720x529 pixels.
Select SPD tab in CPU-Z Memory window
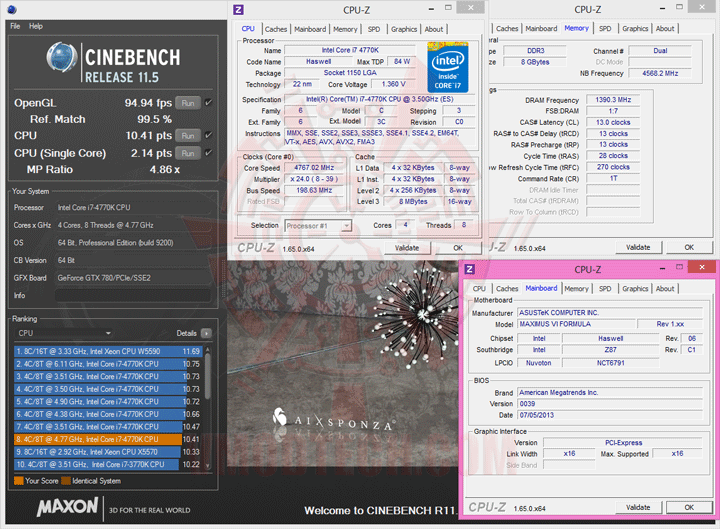coord(605,28)
